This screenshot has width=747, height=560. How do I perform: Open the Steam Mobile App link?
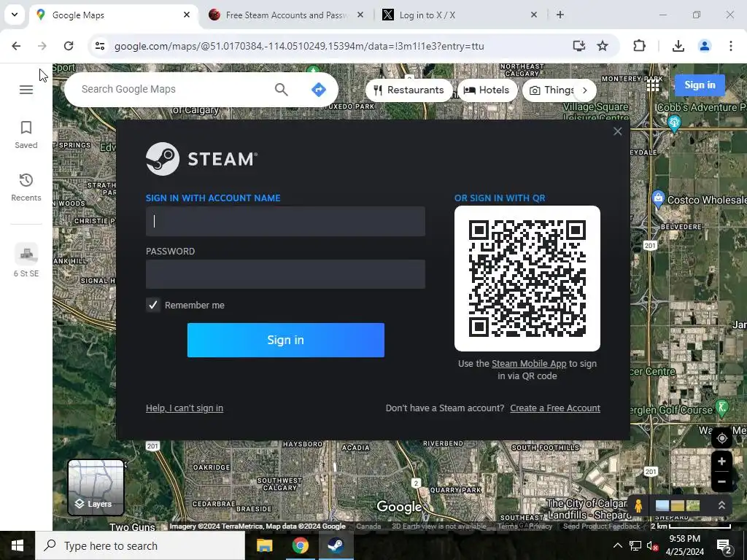[529, 364]
